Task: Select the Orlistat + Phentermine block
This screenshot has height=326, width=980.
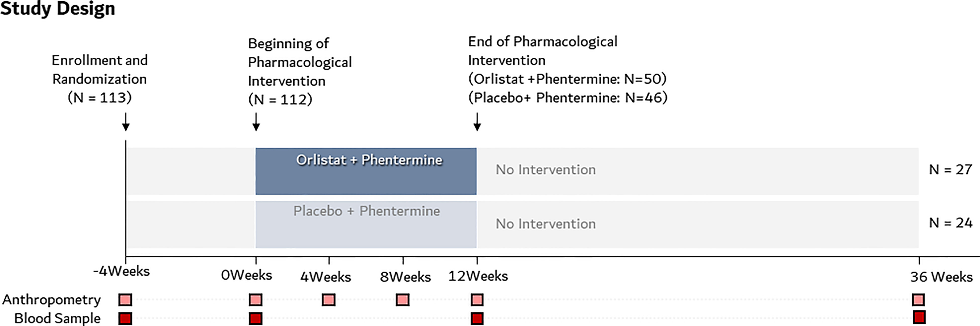Action: (x=366, y=171)
